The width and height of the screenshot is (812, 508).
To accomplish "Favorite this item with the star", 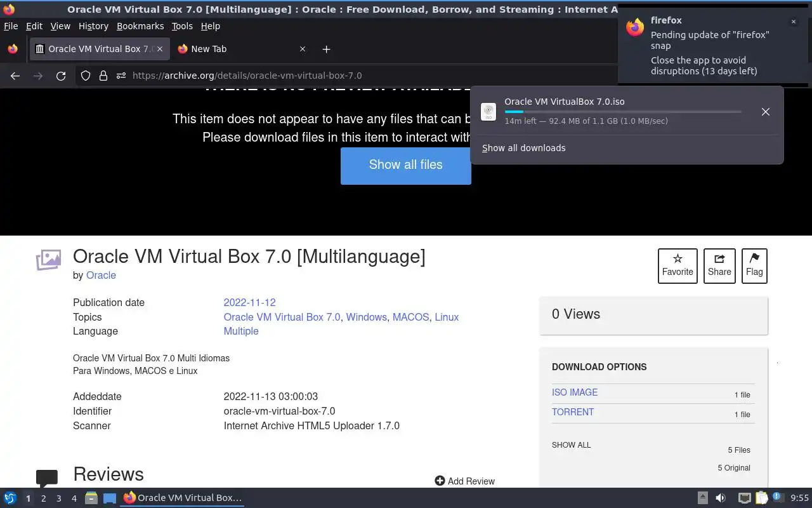I will tap(678, 265).
